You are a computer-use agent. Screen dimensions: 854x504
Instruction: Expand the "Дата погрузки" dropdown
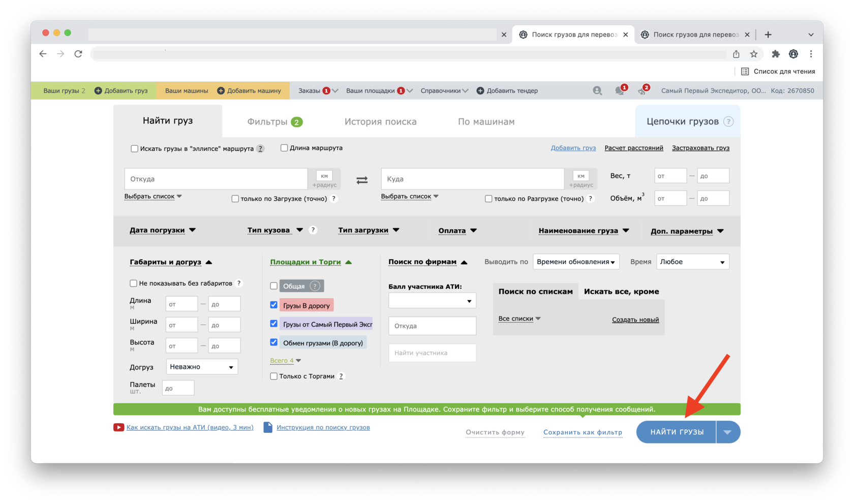[163, 230]
